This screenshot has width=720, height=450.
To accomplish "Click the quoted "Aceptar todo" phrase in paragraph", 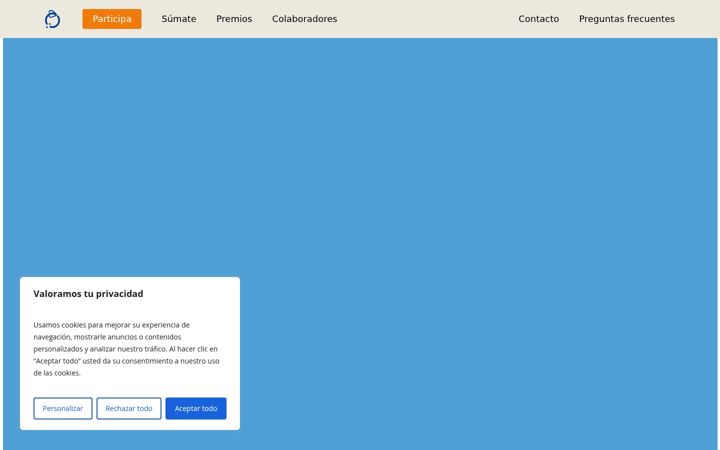I will pos(57,361).
